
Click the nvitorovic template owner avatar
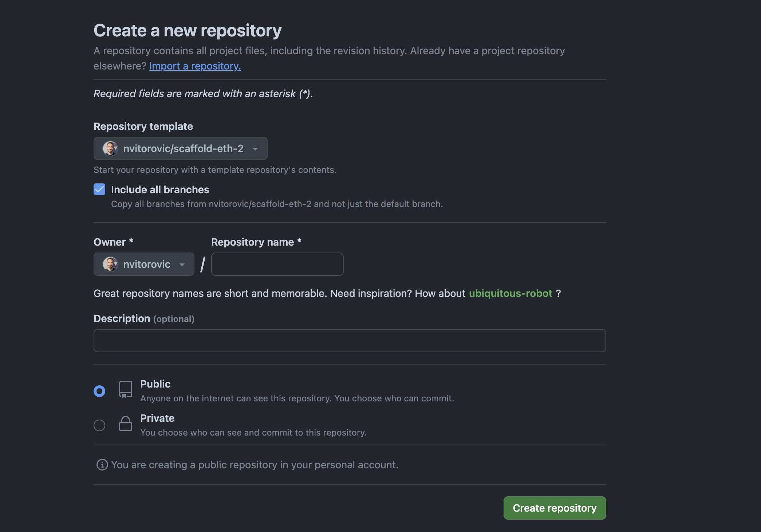(110, 148)
